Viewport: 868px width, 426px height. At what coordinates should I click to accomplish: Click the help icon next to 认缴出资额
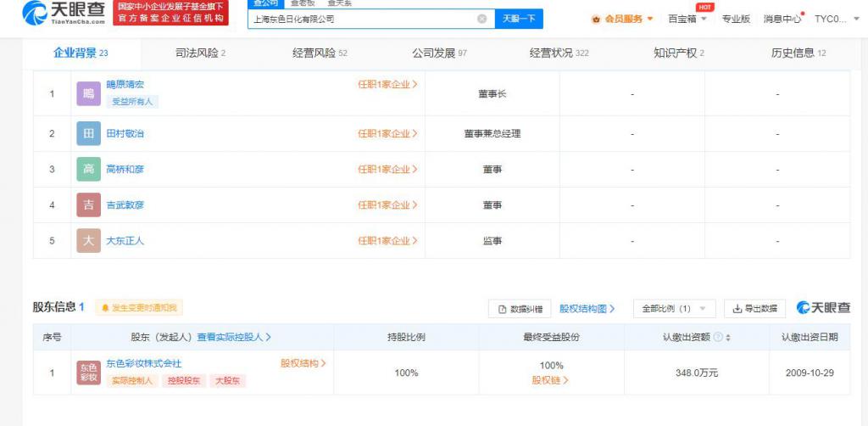(x=718, y=338)
